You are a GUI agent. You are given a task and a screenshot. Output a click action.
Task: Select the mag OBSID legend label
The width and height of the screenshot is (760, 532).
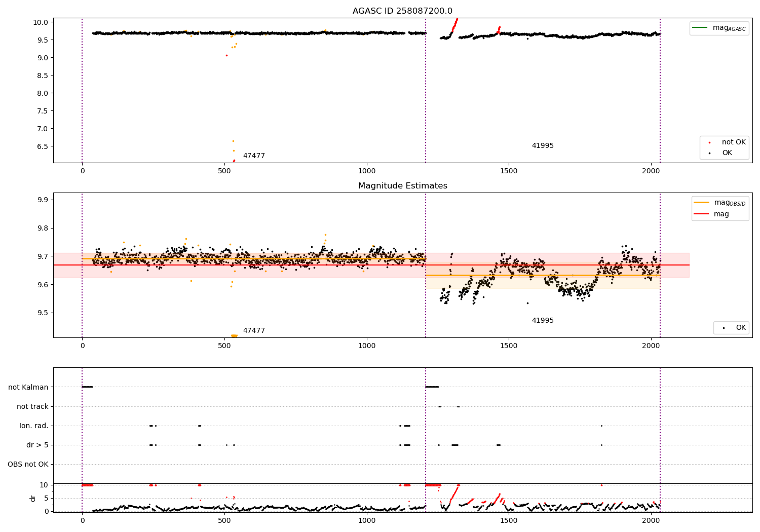coord(730,203)
